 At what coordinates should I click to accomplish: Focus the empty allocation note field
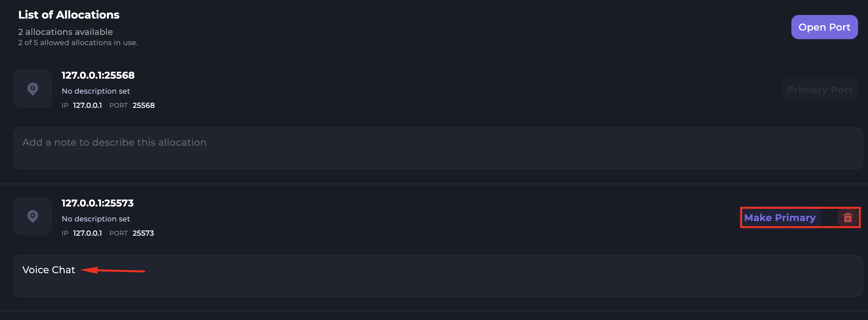point(437,148)
